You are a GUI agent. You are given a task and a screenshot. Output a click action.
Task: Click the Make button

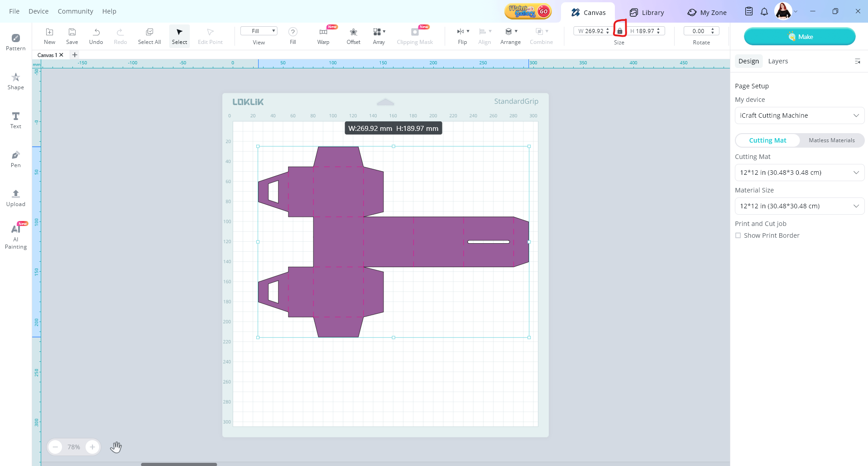[x=799, y=37]
